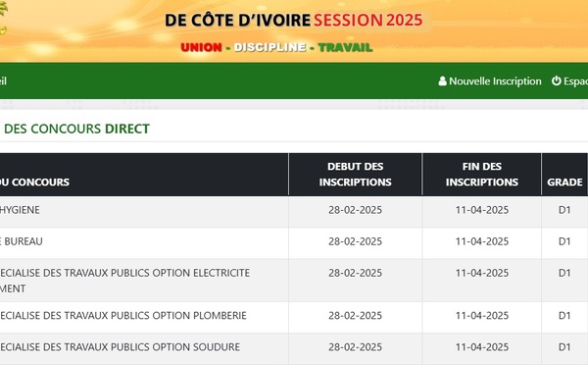Screen dimensions: 588x365
Task: Click the DES CONCOURS DIRECT heading
Action: [x=76, y=129]
